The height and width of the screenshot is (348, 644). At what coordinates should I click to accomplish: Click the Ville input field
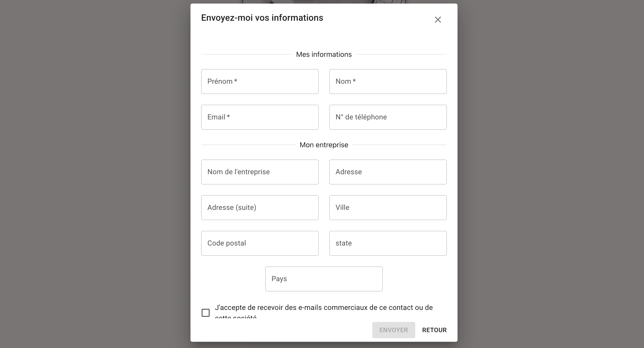388,208
